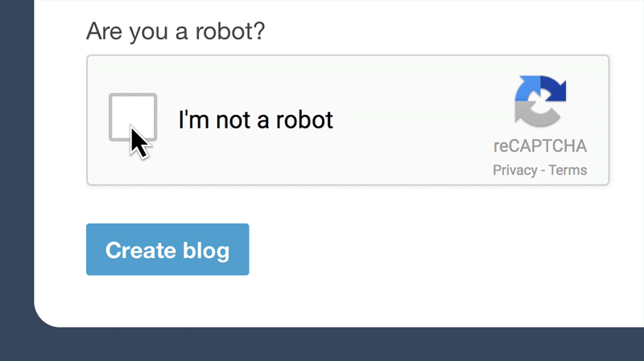Click the "I'm not a robot" label text
The width and height of the screenshot is (644, 361).
click(255, 121)
